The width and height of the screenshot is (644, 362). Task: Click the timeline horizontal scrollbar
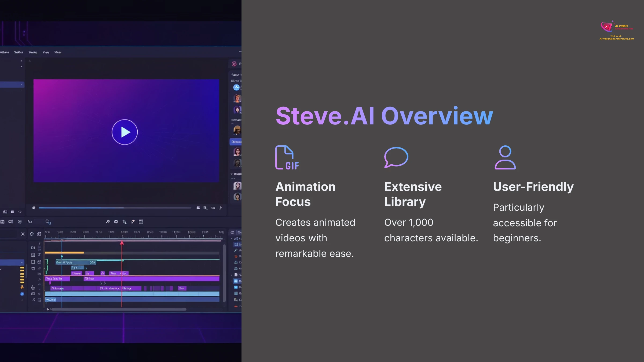click(119, 309)
